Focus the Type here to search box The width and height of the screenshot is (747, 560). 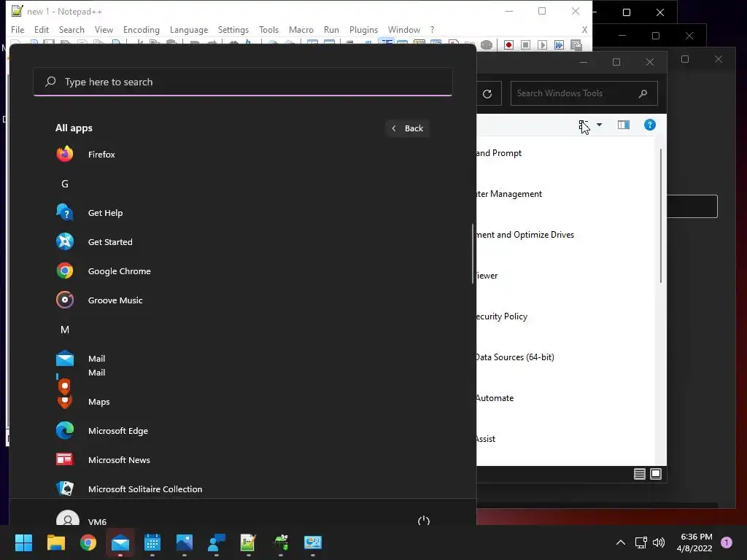click(242, 82)
